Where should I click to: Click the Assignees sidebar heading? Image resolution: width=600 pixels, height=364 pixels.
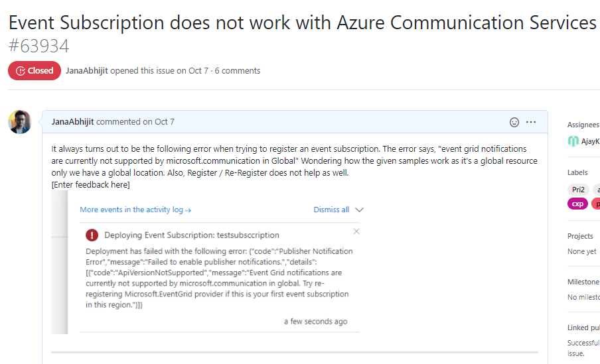click(583, 125)
